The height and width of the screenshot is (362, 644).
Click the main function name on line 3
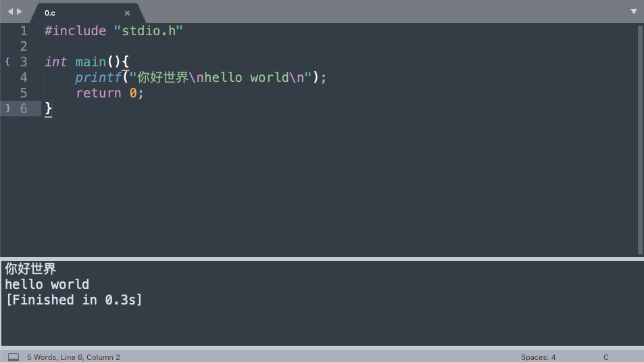pyautogui.click(x=91, y=62)
